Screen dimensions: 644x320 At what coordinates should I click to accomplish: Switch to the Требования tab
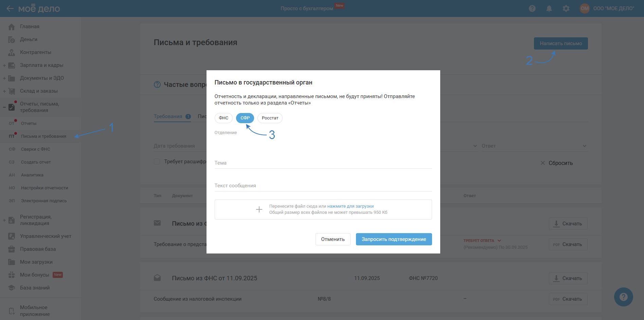pyautogui.click(x=168, y=116)
